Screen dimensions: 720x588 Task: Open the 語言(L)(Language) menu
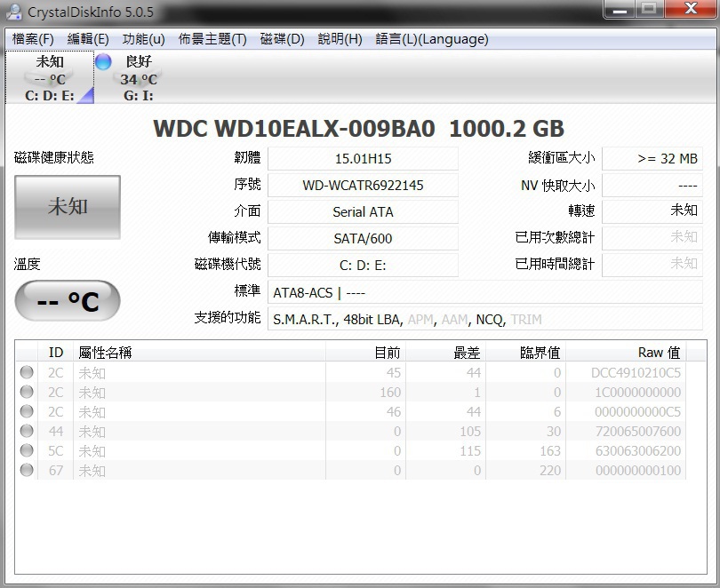pos(432,39)
